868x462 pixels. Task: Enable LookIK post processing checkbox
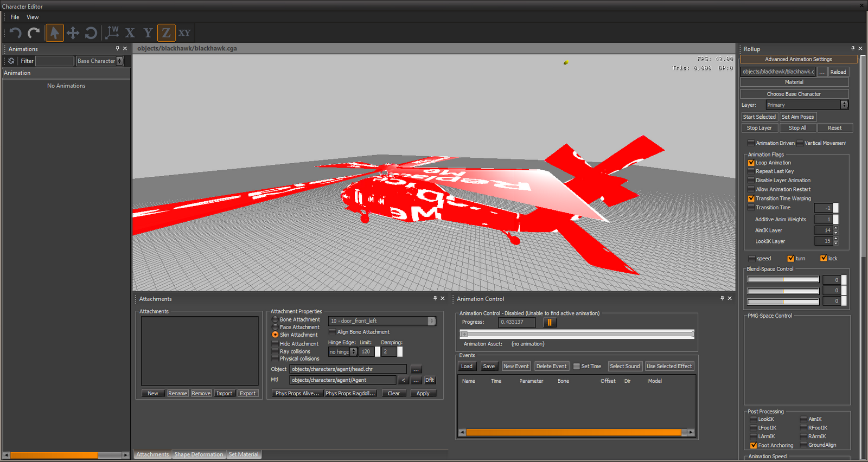pos(753,419)
